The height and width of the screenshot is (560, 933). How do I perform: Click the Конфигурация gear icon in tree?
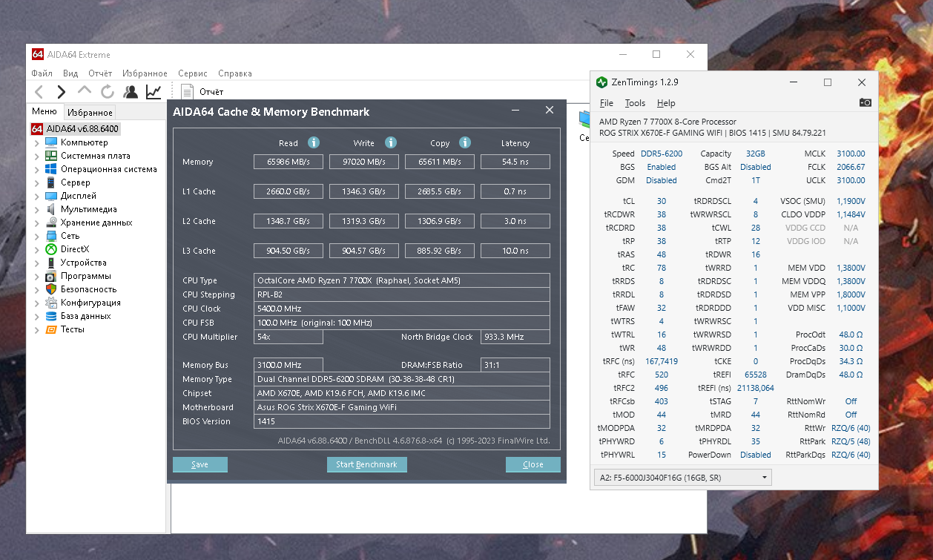pyautogui.click(x=51, y=303)
